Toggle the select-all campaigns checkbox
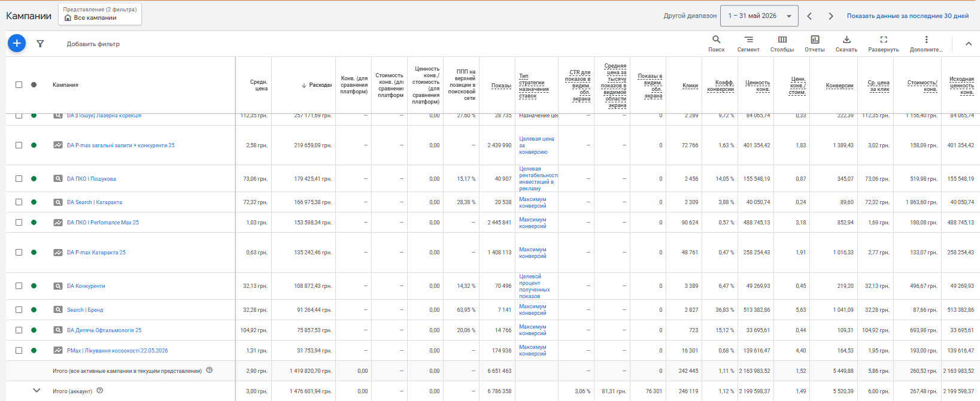This screenshot has width=980, height=401. click(19, 85)
